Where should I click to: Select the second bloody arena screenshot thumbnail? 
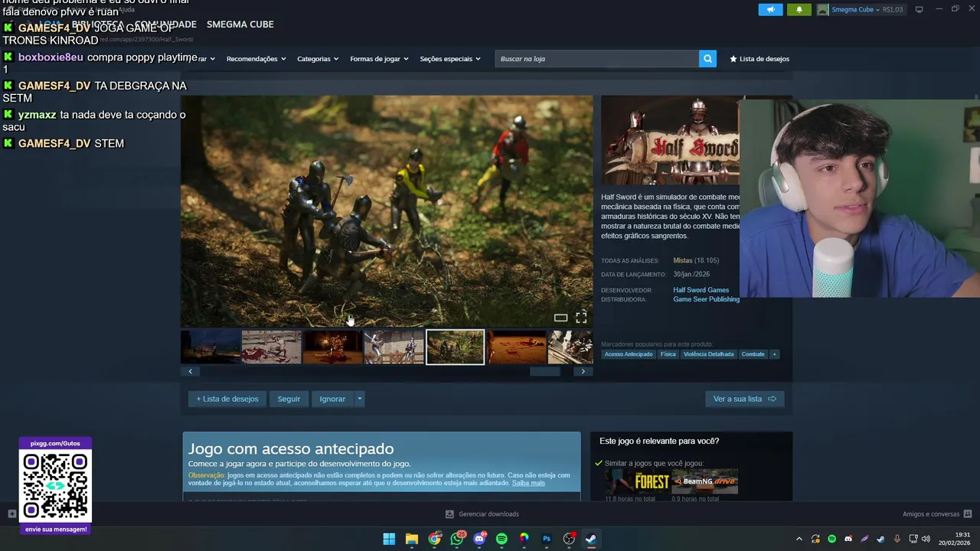click(x=272, y=347)
